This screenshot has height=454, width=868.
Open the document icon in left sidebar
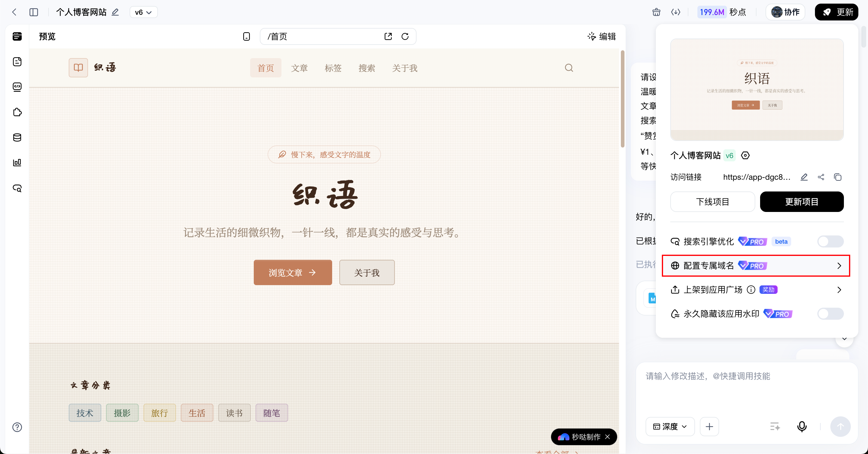click(x=17, y=62)
